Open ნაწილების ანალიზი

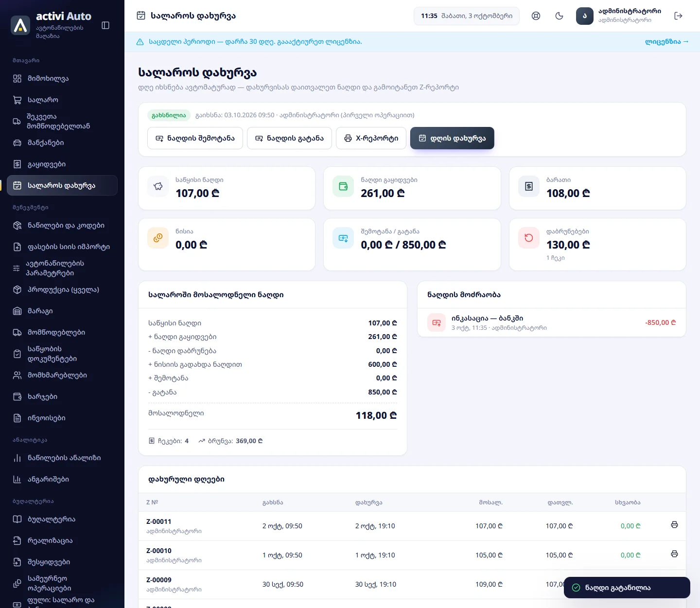[62, 458]
